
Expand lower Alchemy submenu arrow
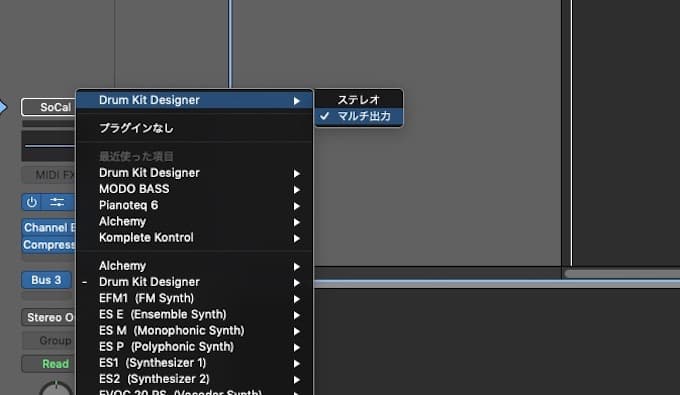297,267
